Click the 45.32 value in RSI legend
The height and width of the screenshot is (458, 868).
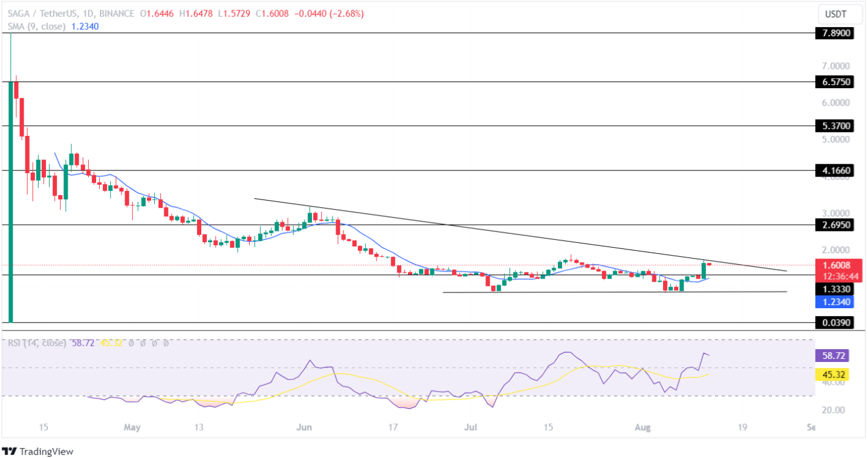point(111,343)
